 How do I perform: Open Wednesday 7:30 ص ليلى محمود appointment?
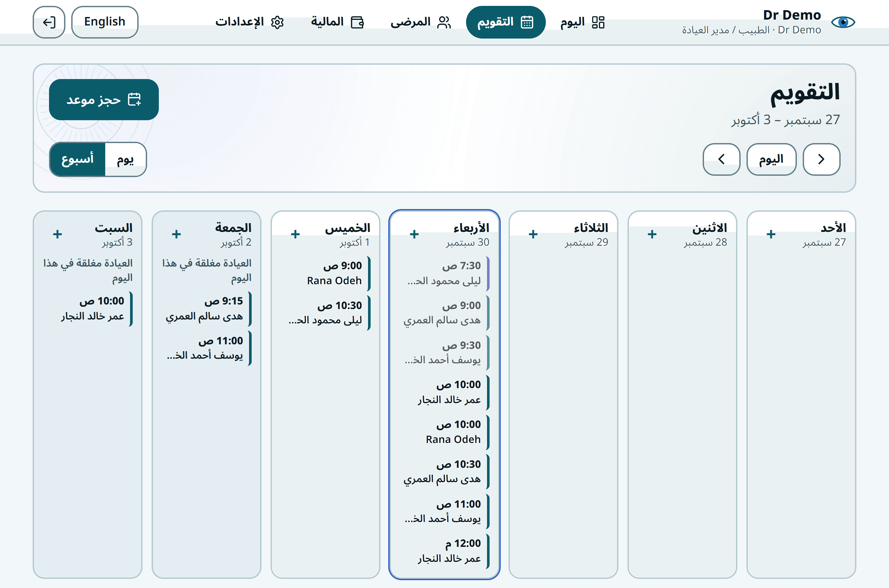[444, 273]
